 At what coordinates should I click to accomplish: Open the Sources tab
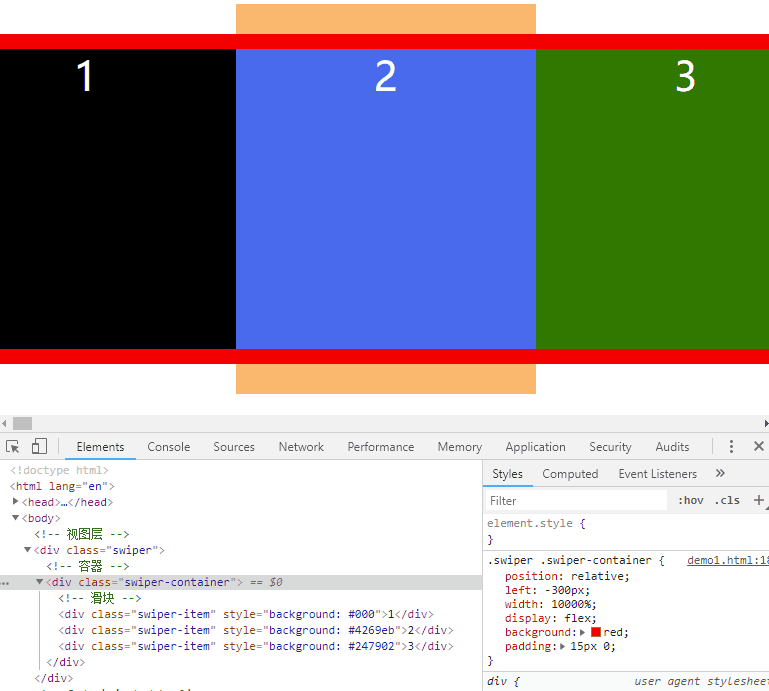click(234, 447)
